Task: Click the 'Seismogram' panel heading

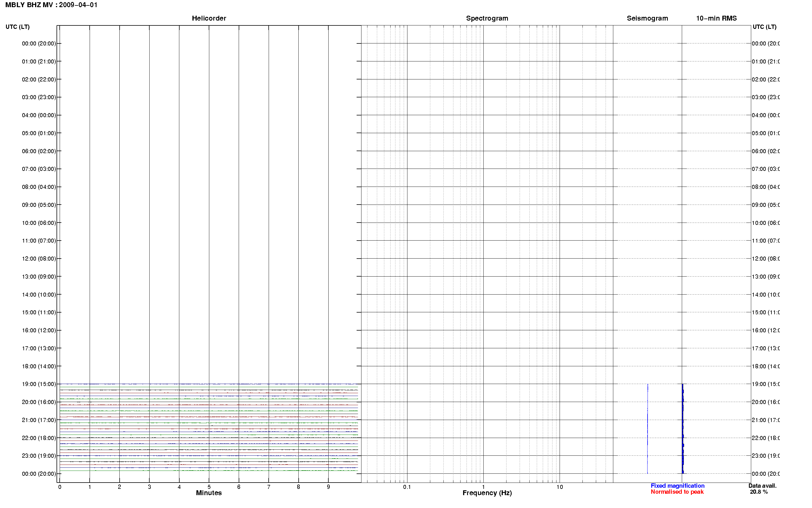Action: [x=647, y=18]
